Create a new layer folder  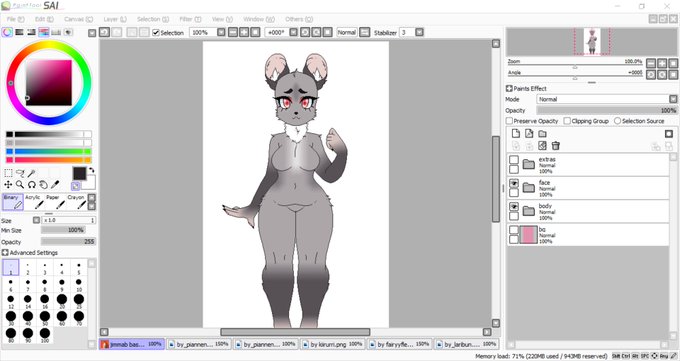pyautogui.click(x=543, y=134)
